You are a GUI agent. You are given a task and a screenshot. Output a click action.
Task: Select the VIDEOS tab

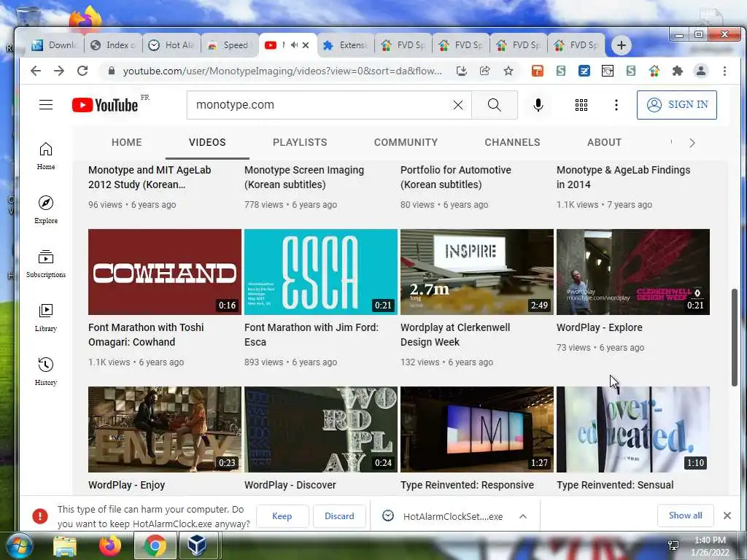point(207,142)
